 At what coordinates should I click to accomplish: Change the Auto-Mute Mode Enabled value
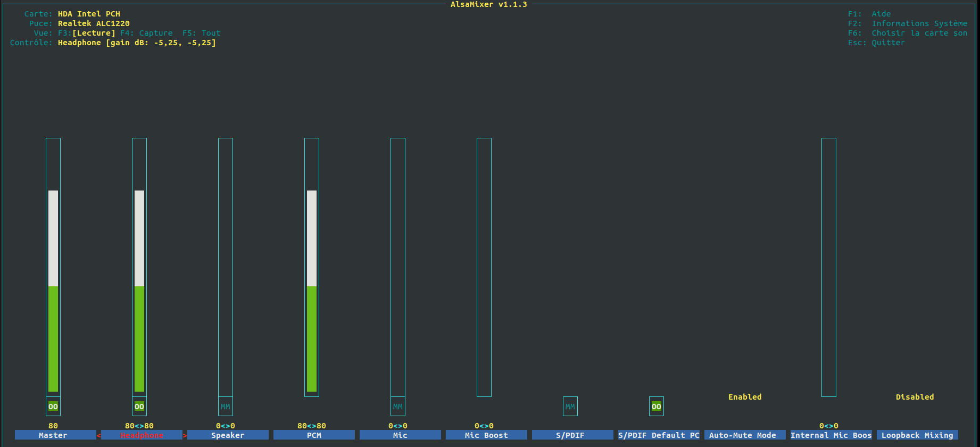point(745,397)
